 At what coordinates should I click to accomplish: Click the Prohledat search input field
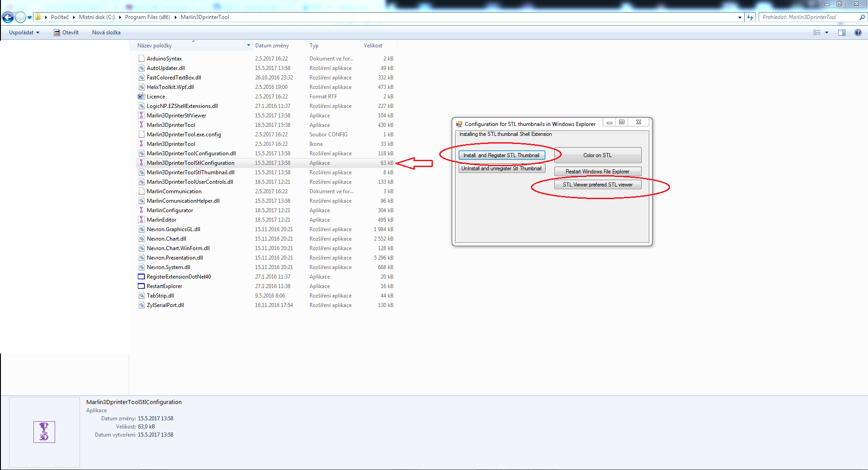[x=809, y=18]
